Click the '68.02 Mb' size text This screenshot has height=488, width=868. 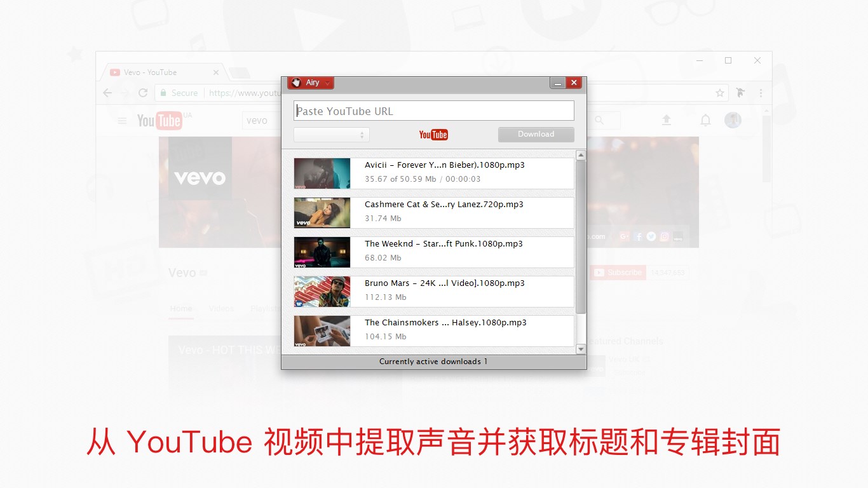[x=383, y=258]
